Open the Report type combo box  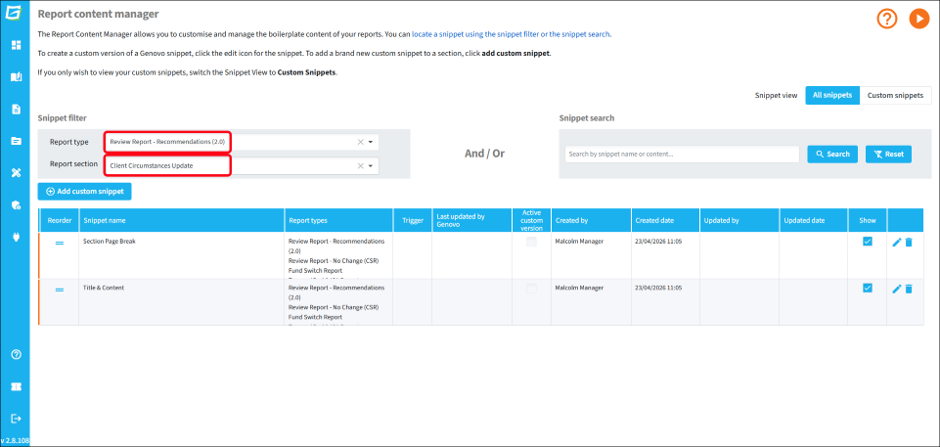coord(241,142)
